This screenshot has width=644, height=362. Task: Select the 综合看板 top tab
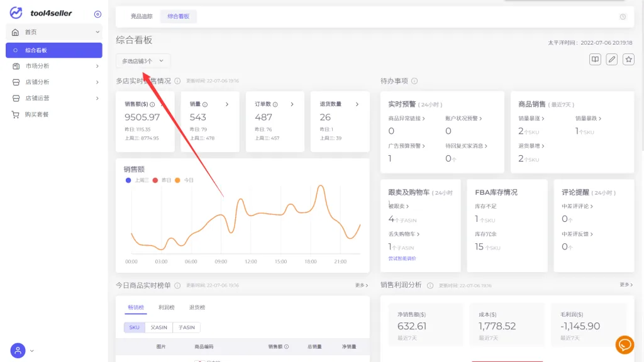pyautogui.click(x=178, y=16)
